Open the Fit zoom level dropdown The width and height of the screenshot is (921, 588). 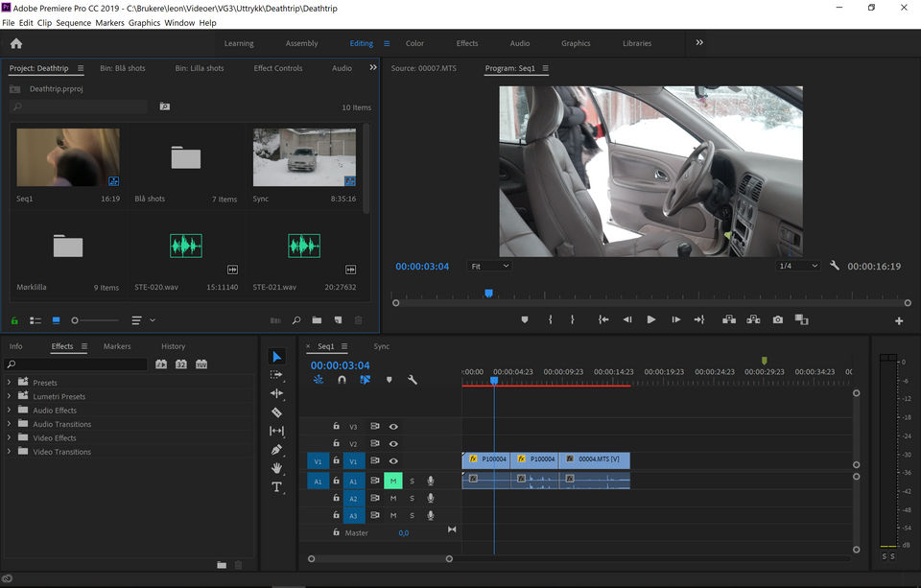(489, 266)
